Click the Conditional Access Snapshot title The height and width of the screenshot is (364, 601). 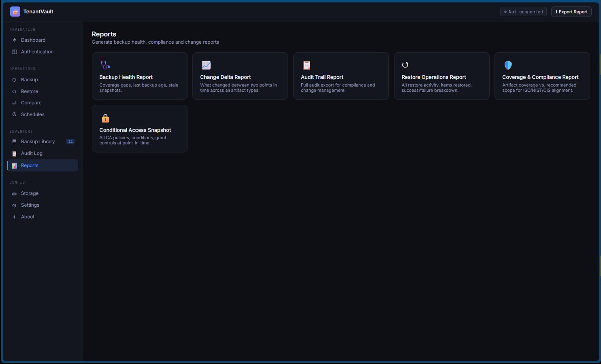point(135,130)
